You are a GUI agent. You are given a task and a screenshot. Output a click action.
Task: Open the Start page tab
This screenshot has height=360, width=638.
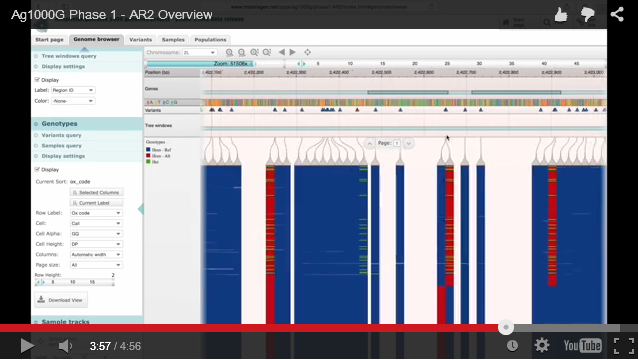[x=49, y=39]
